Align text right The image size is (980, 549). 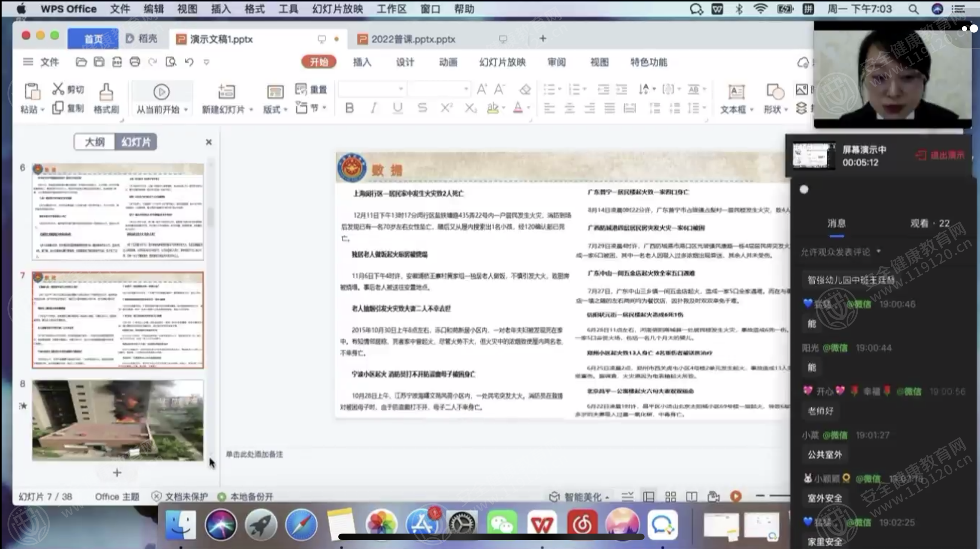coord(590,108)
